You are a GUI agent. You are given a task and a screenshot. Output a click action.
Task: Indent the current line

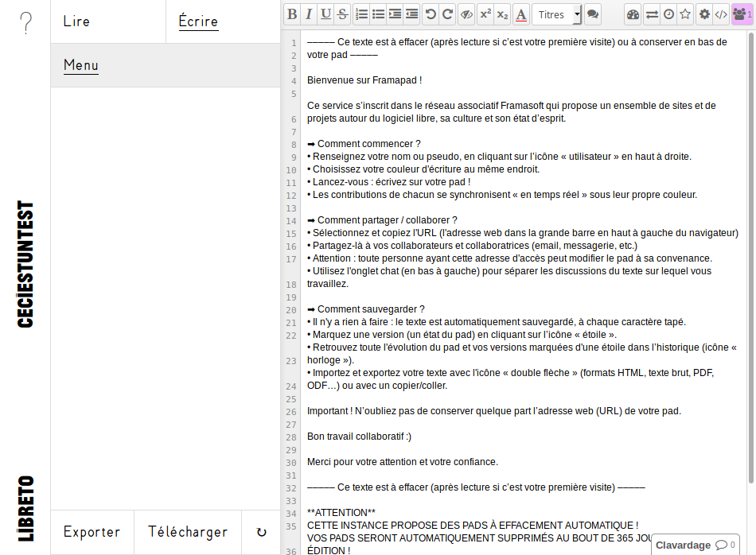click(x=396, y=14)
